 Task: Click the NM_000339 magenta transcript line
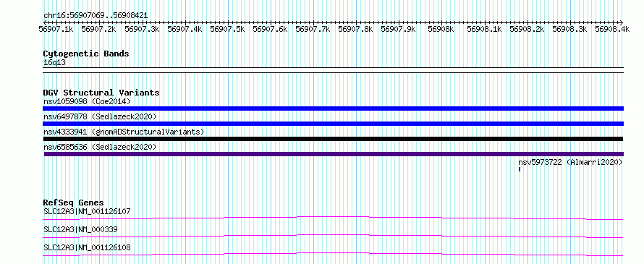coord(333,236)
